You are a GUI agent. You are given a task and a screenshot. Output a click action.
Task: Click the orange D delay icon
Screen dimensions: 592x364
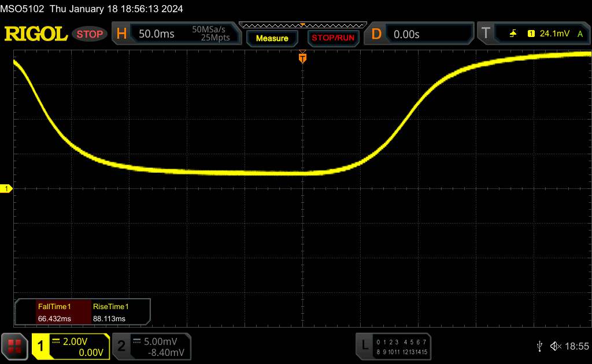[x=376, y=34]
